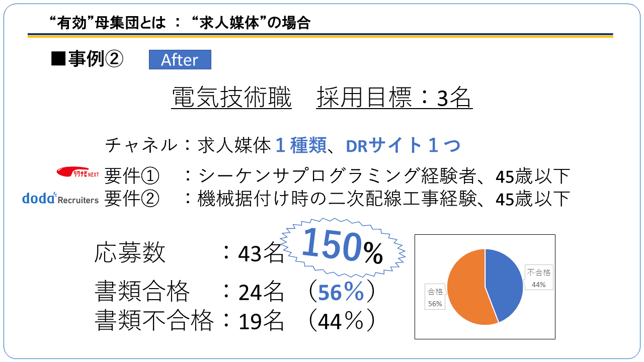Select the 電気技術職 underlined heading

(x=231, y=98)
